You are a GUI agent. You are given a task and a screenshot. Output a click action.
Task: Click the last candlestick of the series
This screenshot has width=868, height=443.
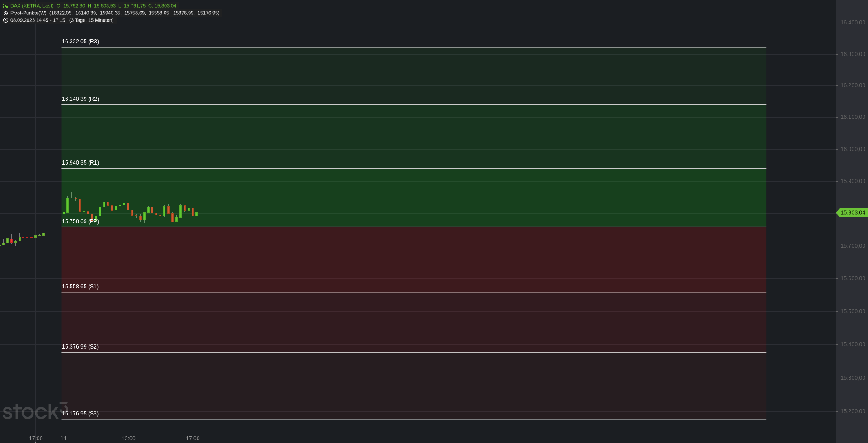[x=196, y=214]
